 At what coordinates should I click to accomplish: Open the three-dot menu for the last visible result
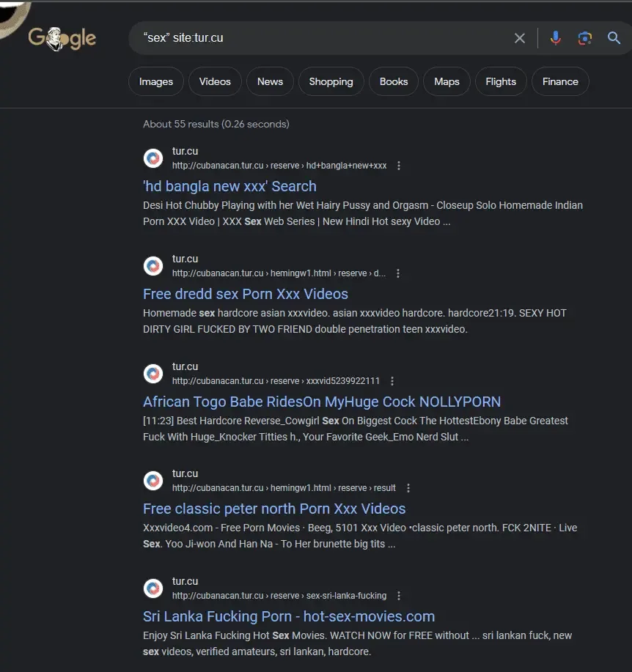[399, 596]
